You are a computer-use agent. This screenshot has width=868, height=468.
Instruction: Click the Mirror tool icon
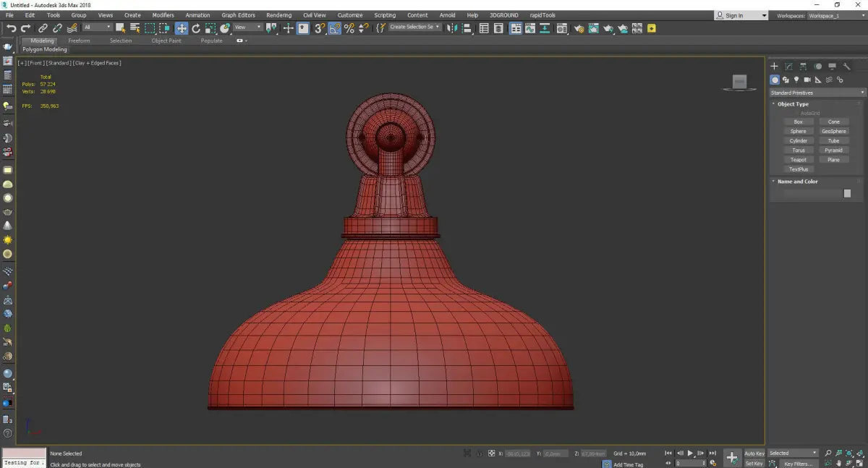click(452, 28)
